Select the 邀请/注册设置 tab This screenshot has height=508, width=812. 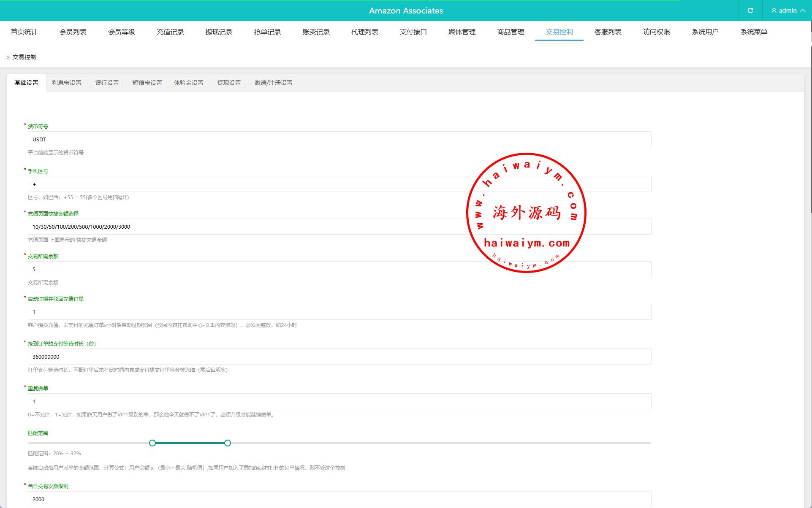pyautogui.click(x=273, y=83)
